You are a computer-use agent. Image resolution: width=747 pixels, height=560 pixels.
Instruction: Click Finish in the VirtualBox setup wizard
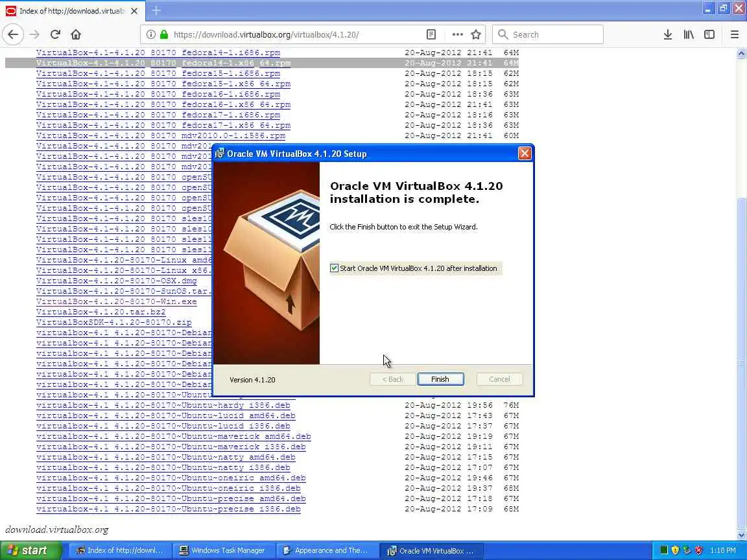click(x=441, y=379)
